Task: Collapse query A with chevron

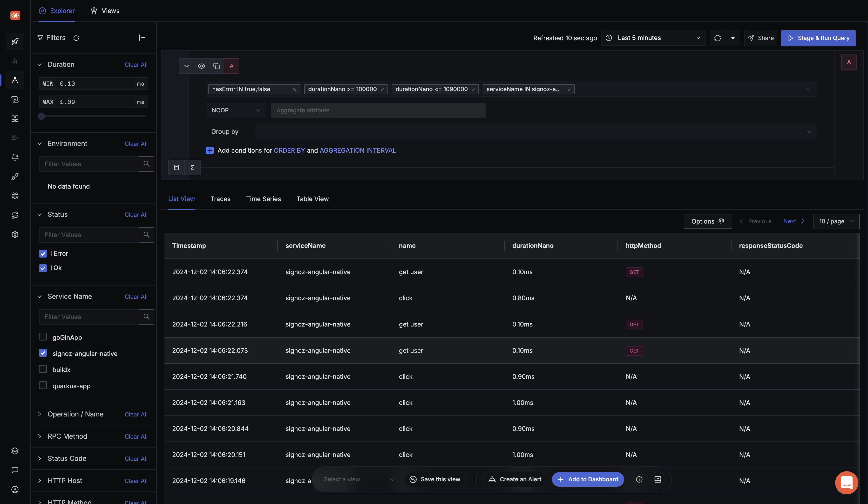Action: (x=186, y=66)
